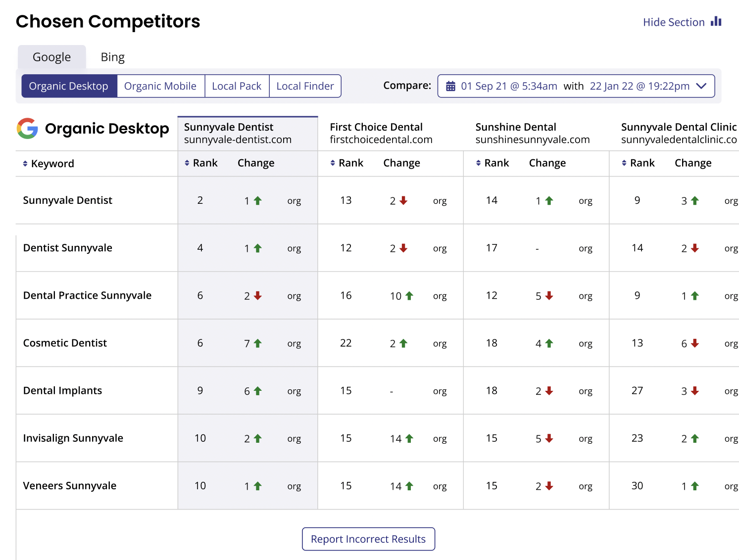The height and width of the screenshot is (560, 739).
Task: Click green up arrow for Veneers Sunnyvale under First Choice Dental
Action: 409,486
